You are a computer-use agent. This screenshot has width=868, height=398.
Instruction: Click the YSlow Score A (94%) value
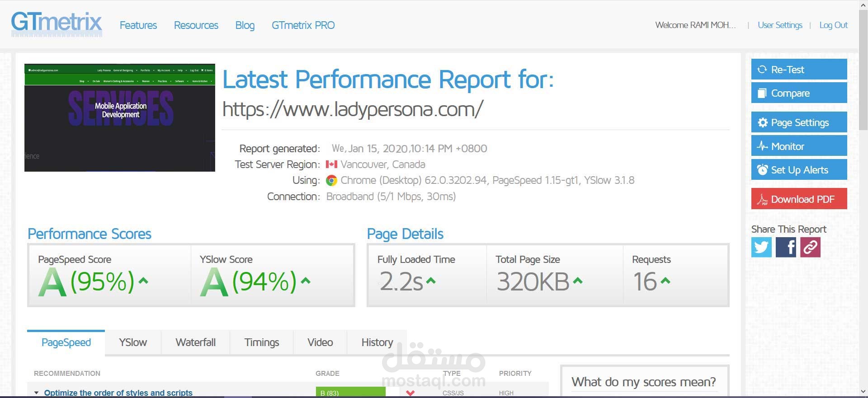249,281
